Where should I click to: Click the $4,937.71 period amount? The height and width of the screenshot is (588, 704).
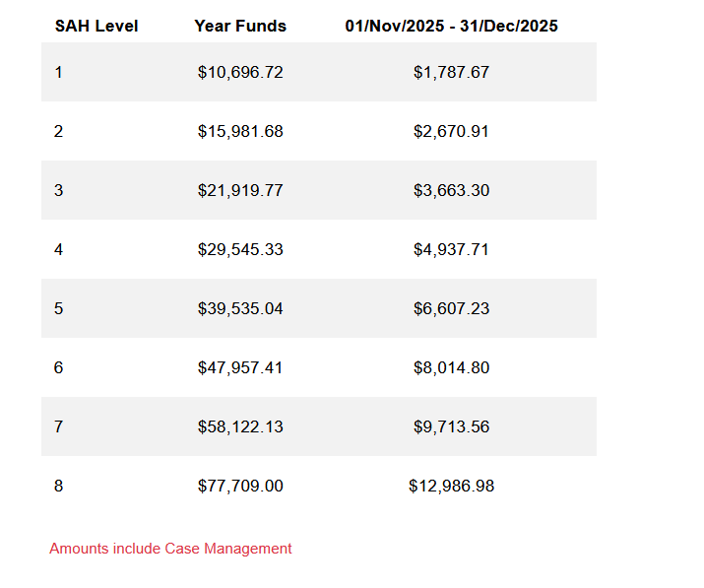pyautogui.click(x=451, y=249)
